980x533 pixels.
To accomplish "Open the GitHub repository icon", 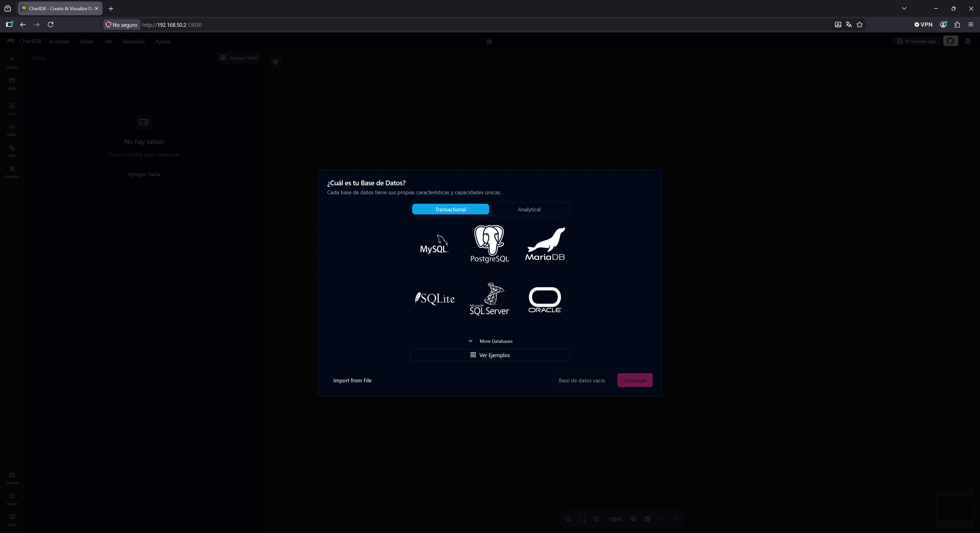I will click(x=950, y=41).
